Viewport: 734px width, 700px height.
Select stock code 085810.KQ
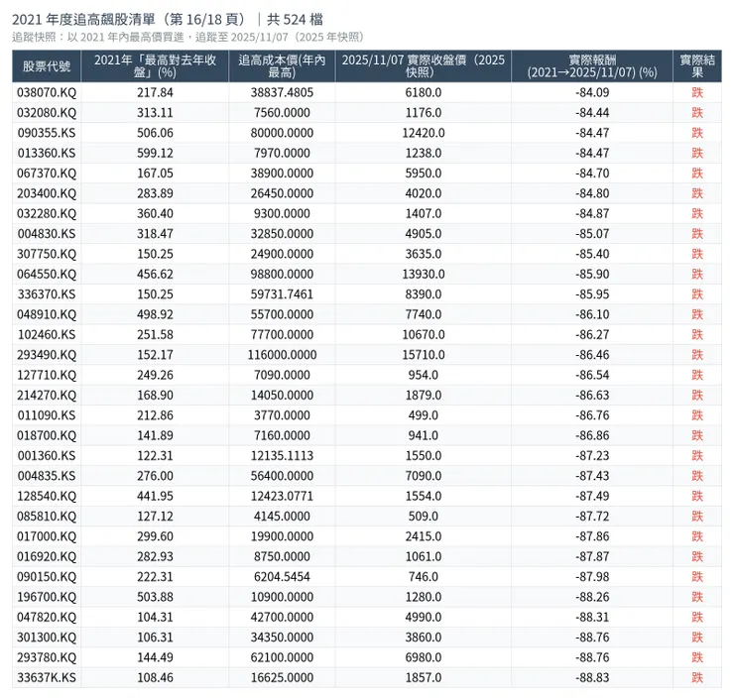[x=47, y=517]
